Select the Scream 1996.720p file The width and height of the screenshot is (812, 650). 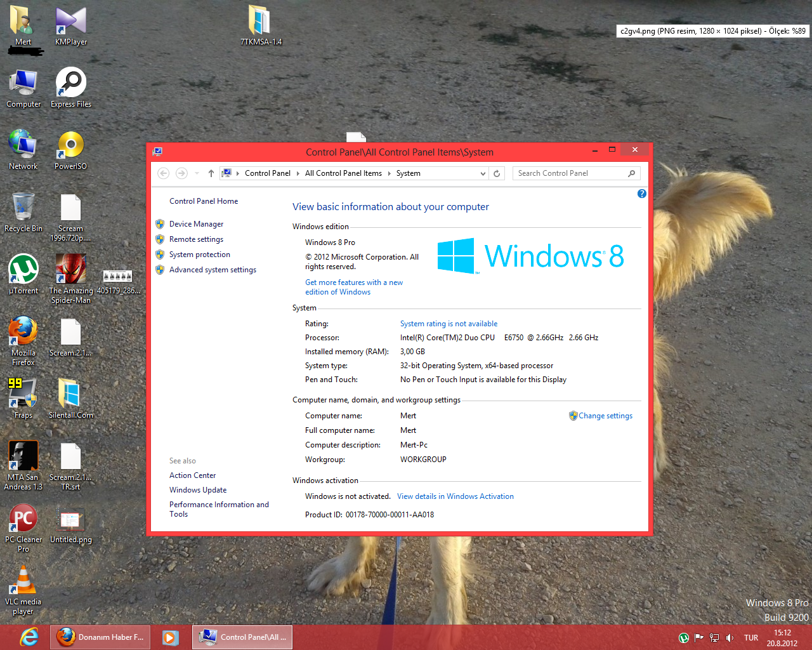[70, 217]
